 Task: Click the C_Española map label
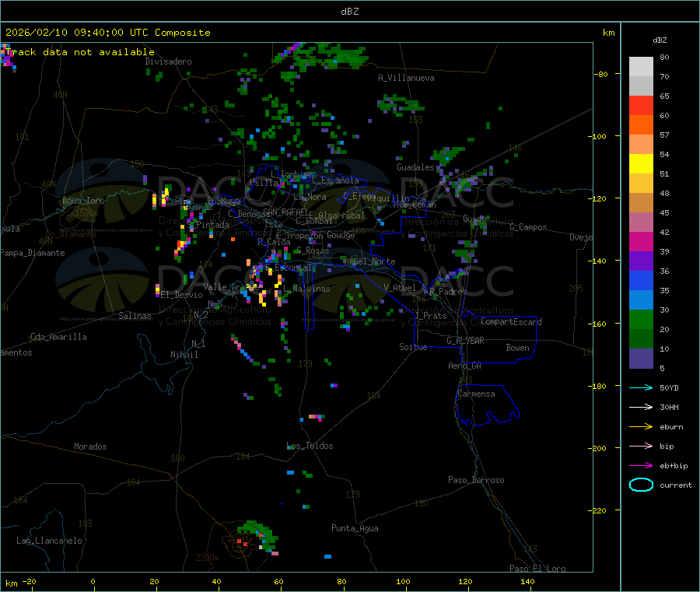coord(335,180)
